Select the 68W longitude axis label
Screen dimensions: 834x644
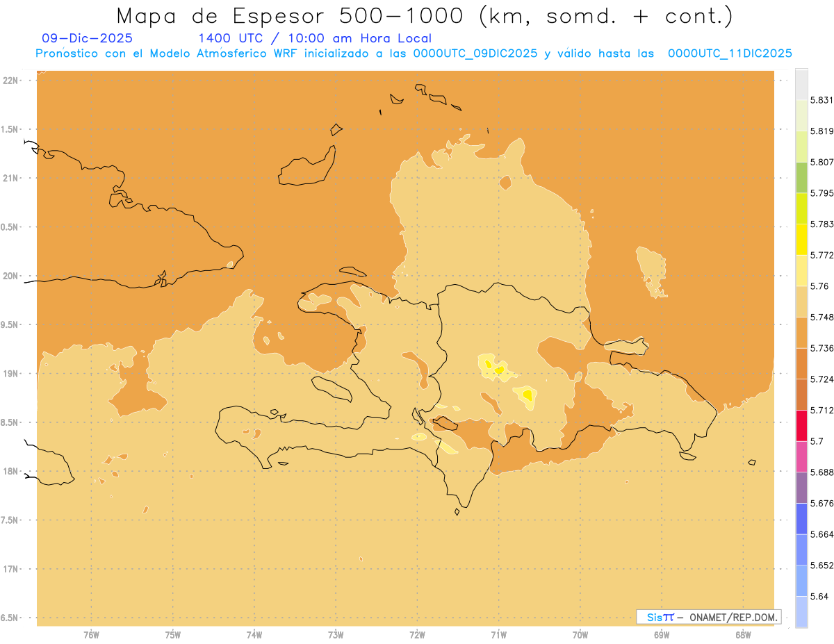[x=743, y=635]
